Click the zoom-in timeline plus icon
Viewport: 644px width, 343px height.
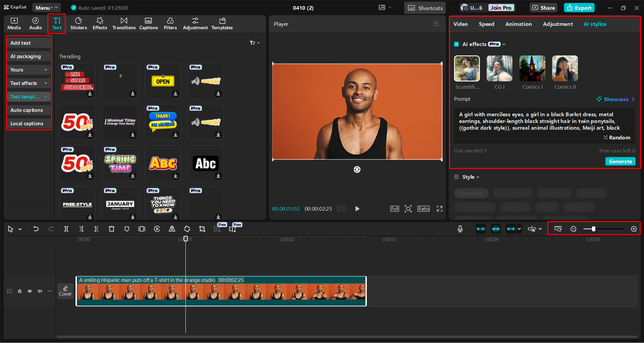(x=634, y=229)
